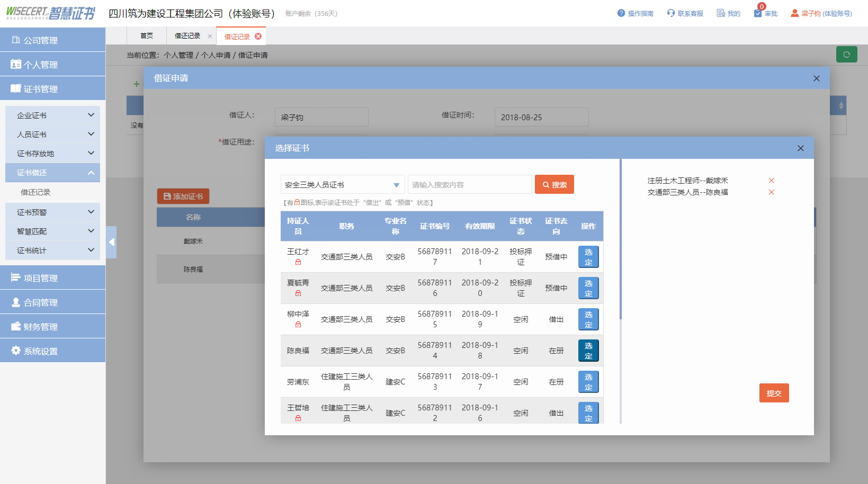Remove 交通部三类人员--陈良福 with its red X

click(772, 192)
